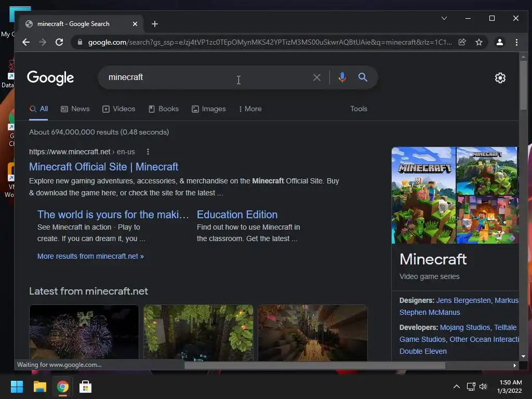Start voice search with microphone icon
532x399 pixels.
pos(342,77)
